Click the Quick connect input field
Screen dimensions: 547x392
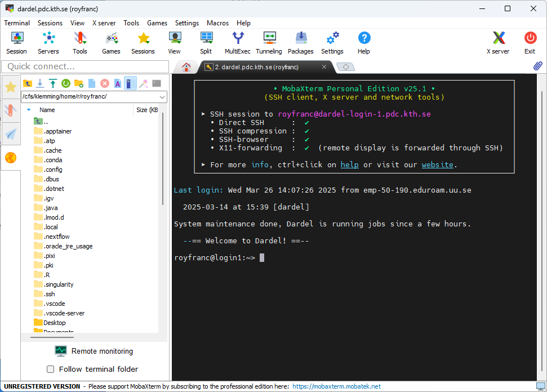85,66
